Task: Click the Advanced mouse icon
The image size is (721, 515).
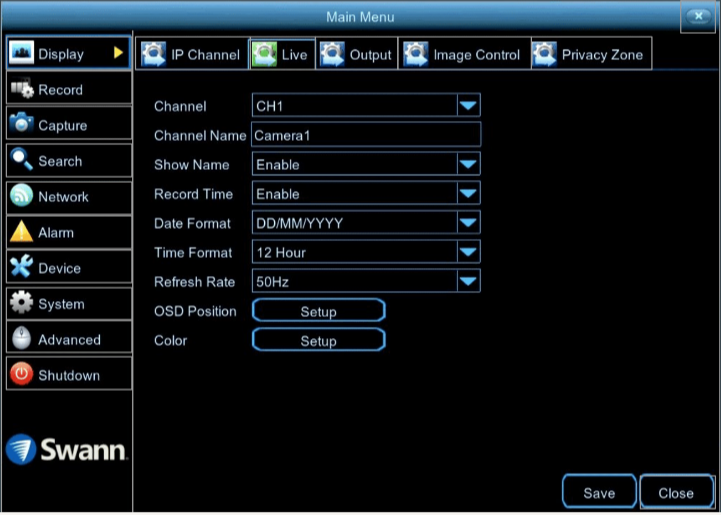Action: (x=21, y=340)
